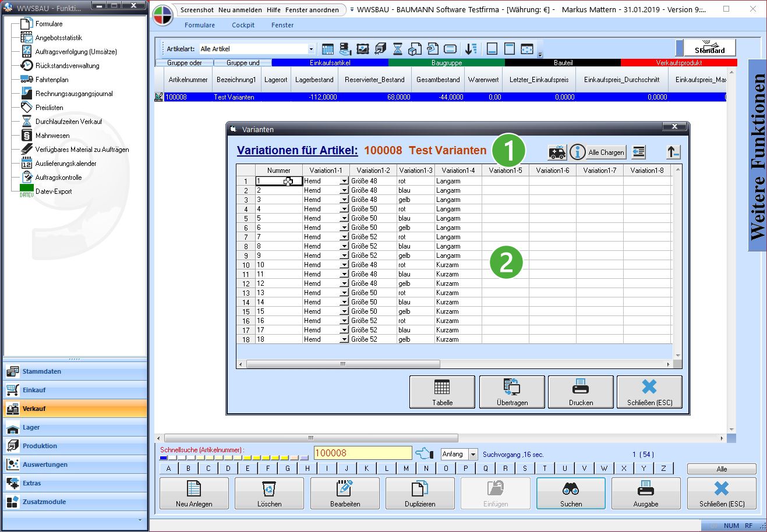Click the hourglass icon in the article toolbar

(398, 49)
